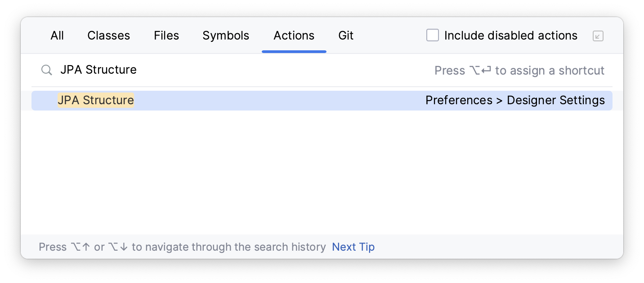Switch to the Classes tab
The height and width of the screenshot is (283, 644).
(x=108, y=35)
